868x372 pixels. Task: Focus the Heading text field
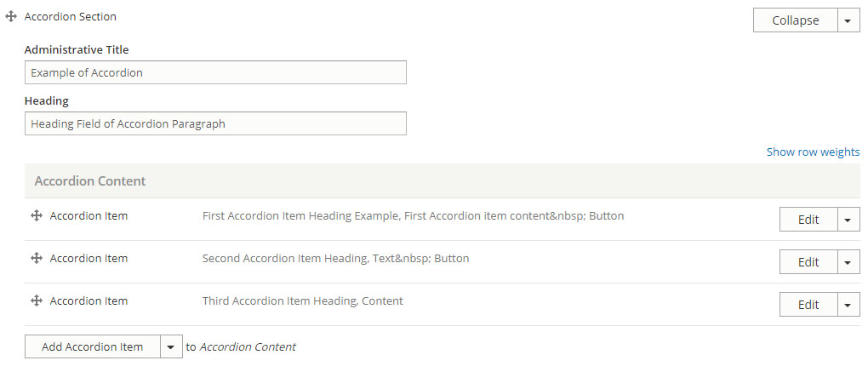(215, 123)
